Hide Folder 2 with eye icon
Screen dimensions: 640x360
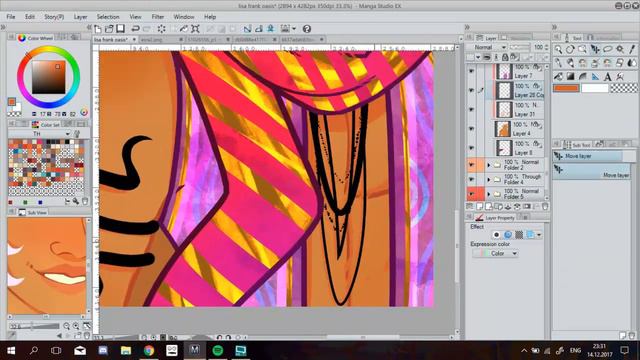471,165
